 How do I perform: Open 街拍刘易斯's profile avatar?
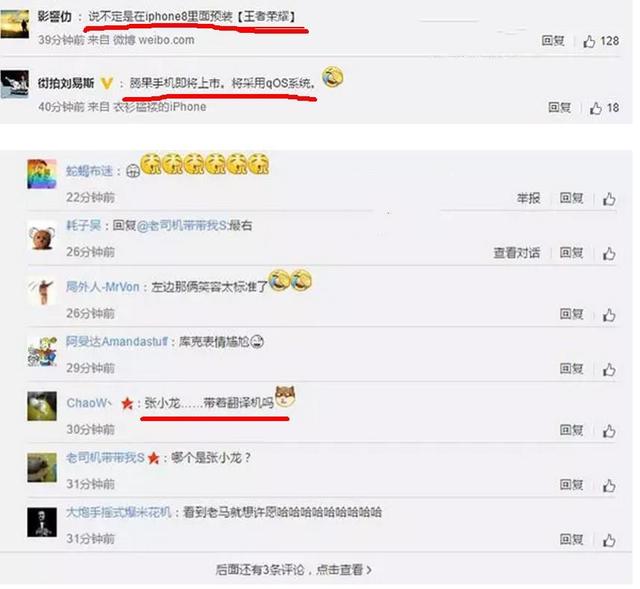coord(15,84)
